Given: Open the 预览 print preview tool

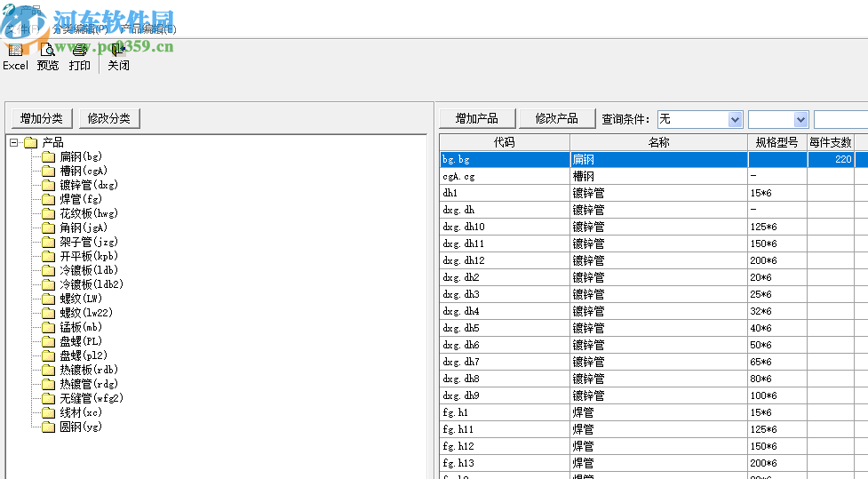Looking at the screenshot, I should (48, 51).
